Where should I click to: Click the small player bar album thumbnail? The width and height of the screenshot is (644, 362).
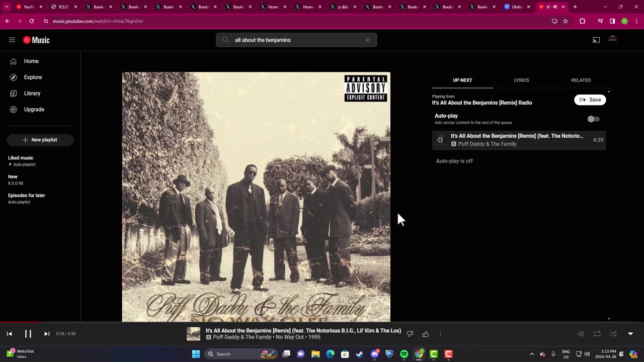(193, 334)
